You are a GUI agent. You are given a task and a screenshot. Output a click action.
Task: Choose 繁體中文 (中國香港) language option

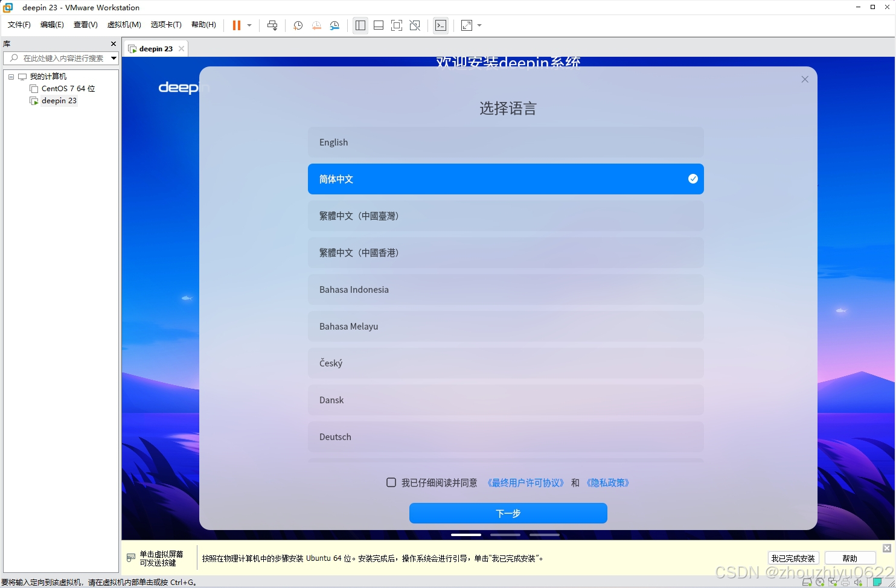(506, 252)
